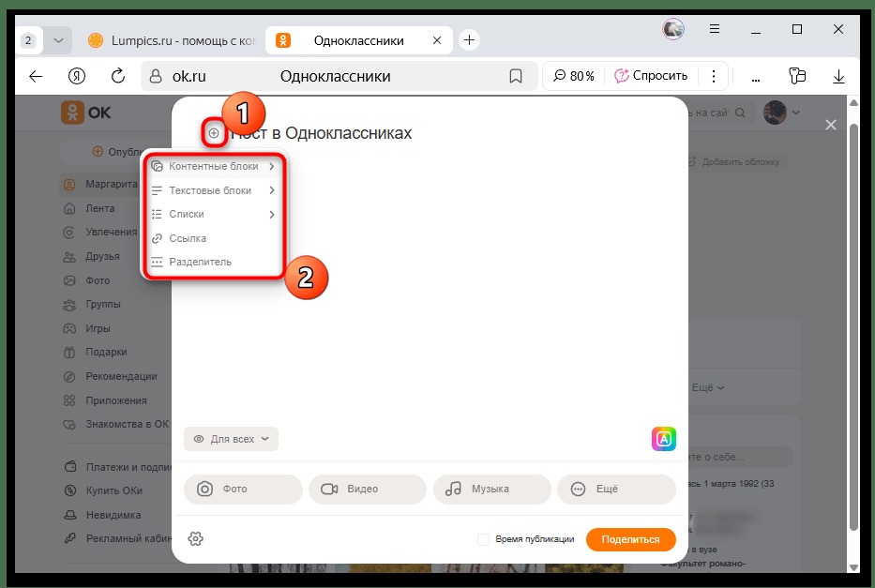875x588 pixels.
Task: Bookmark this page icon
Action: click(x=516, y=76)
